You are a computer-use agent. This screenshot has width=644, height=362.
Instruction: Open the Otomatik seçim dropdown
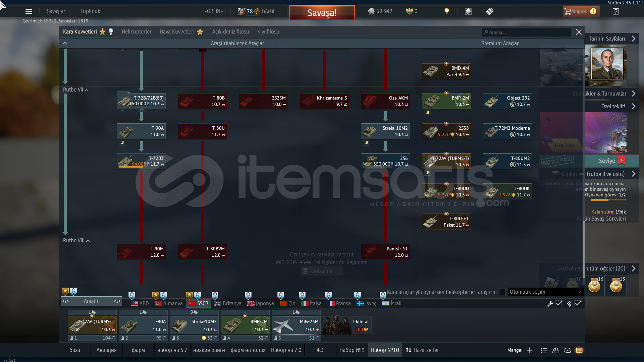(x=546, y=292)
